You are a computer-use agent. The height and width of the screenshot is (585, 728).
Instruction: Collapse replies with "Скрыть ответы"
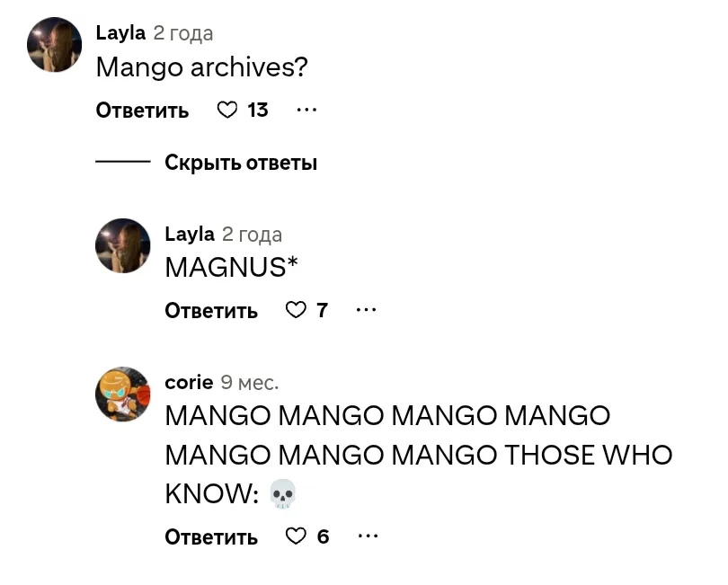point(241,163)
